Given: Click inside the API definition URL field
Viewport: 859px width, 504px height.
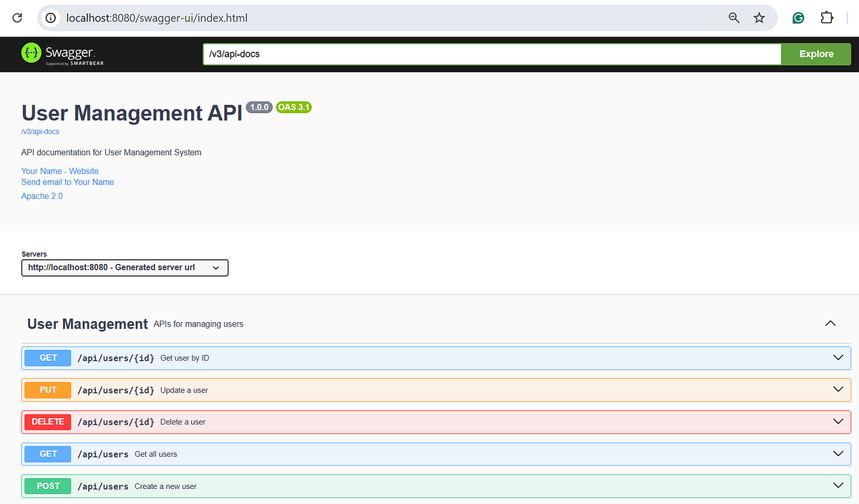Looking at the screenshot, I should (x=490, y=54).
